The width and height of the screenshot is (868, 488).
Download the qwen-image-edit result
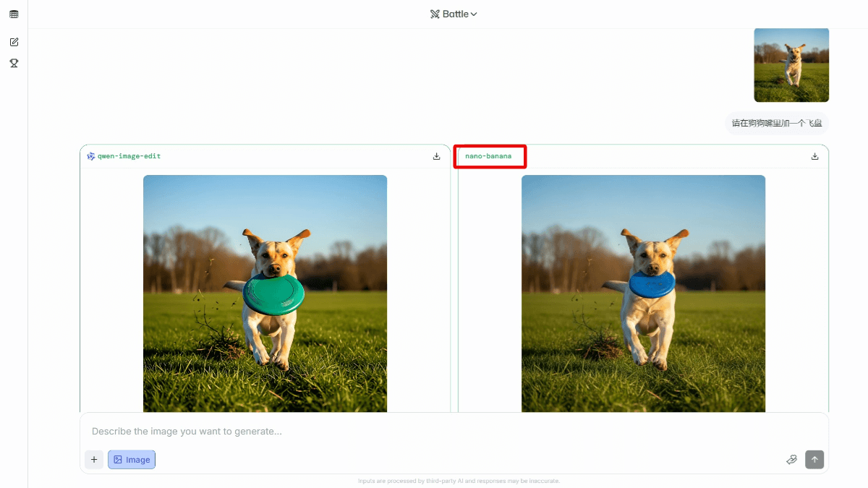click(x=436, y=156)
